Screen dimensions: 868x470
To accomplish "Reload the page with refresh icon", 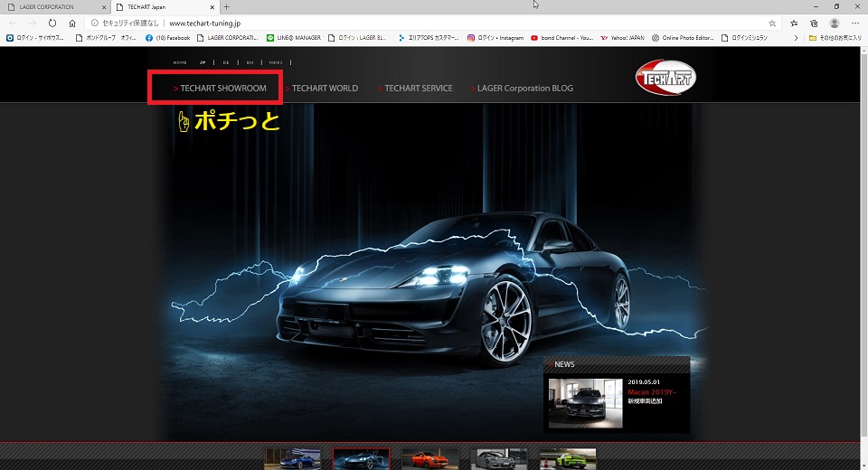I will click(x=52, y=23).
